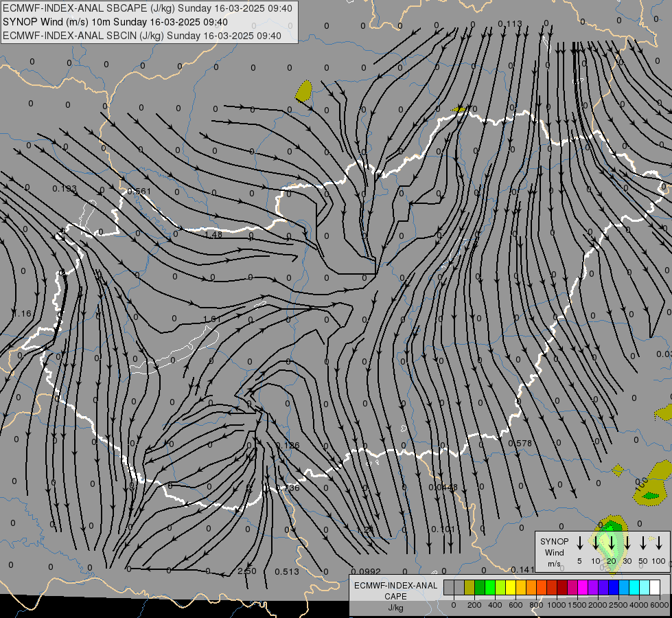Click the SBCAPE title line at top
Image resolution: width=672 pixels, height=618 pixels.
tap(148, 8)
